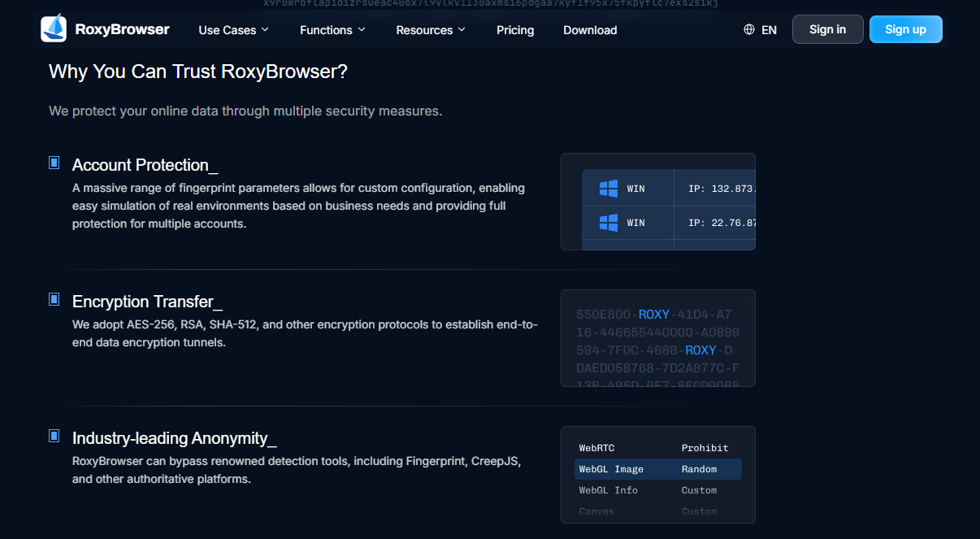This screenshot has width=980, height=539.
Task: Click the RoxyBrowser sailboat logo icon
Action: pyautogui.click(x=54, y=29)
